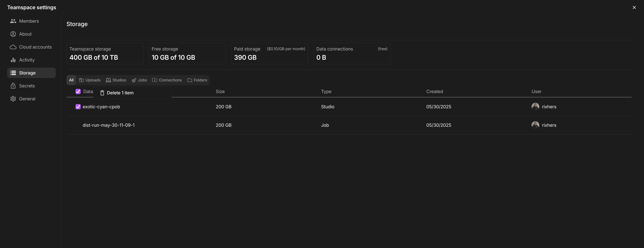Click rixhers avatar in dist-run-may-30 row
This screenshot has width=644, height=248.
tap(535, 125)
